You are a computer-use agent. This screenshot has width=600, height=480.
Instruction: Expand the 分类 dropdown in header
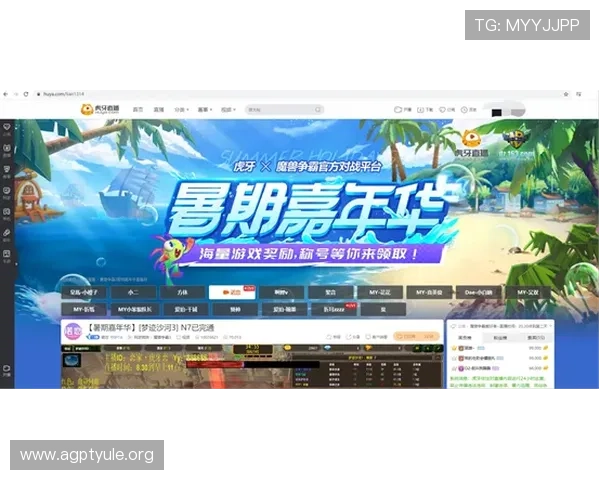click(181, 109)
